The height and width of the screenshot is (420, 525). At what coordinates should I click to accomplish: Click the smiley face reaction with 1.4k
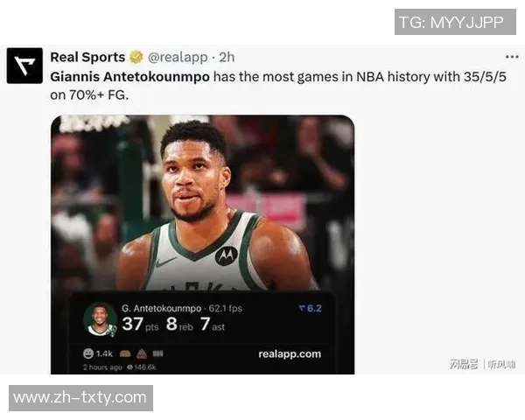(88, 353)
